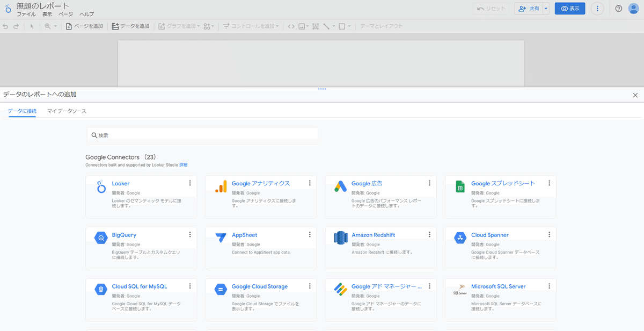Open more options on Amazon Redshift card
644x331 pixels.
tap(429, 235)
